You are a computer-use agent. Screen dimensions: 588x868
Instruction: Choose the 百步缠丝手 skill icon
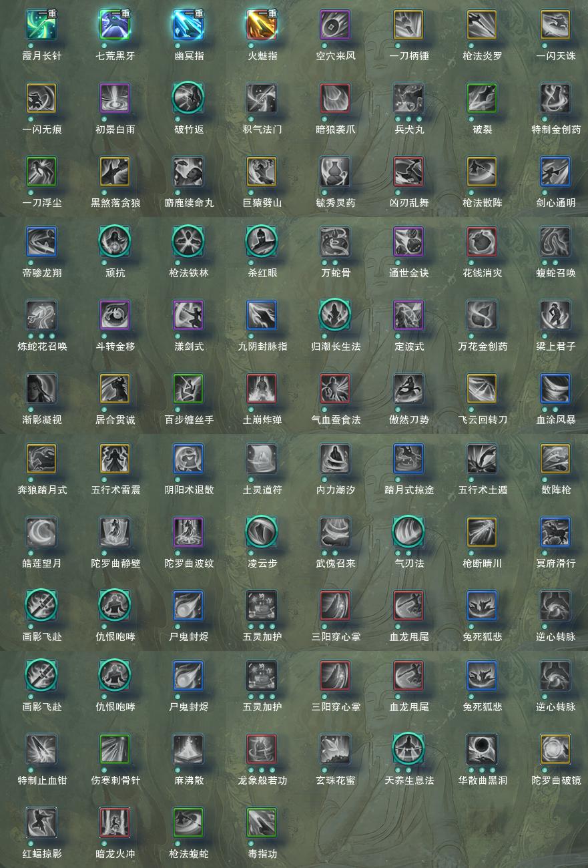click(188, 389)
